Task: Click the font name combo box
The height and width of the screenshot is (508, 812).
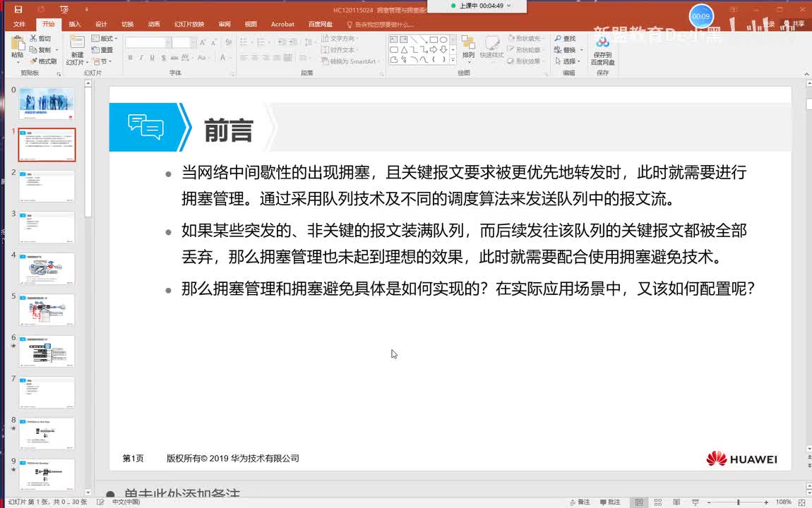Action: point(148,42)
